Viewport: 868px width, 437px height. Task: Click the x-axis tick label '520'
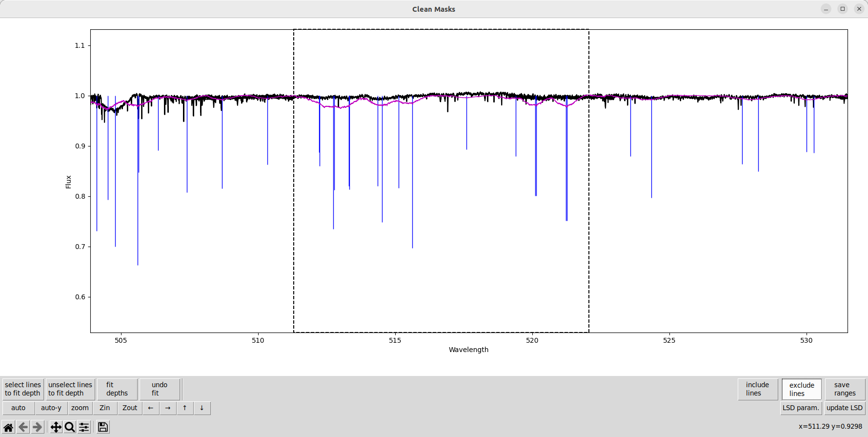[x=532, y=340]
